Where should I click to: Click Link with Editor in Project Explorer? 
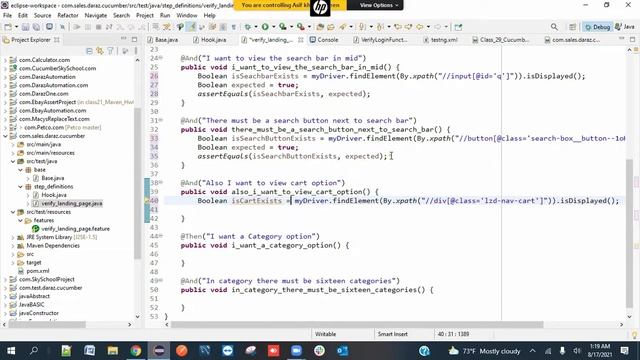tap(100, 51)
